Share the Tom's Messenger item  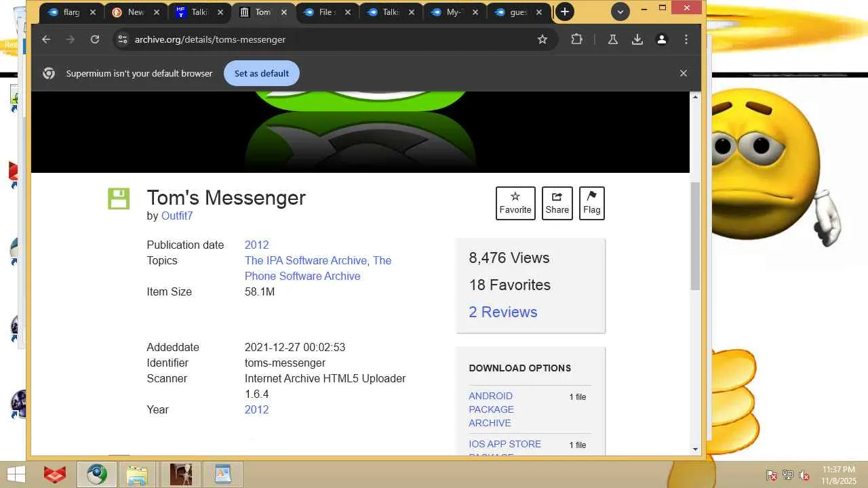557,203
